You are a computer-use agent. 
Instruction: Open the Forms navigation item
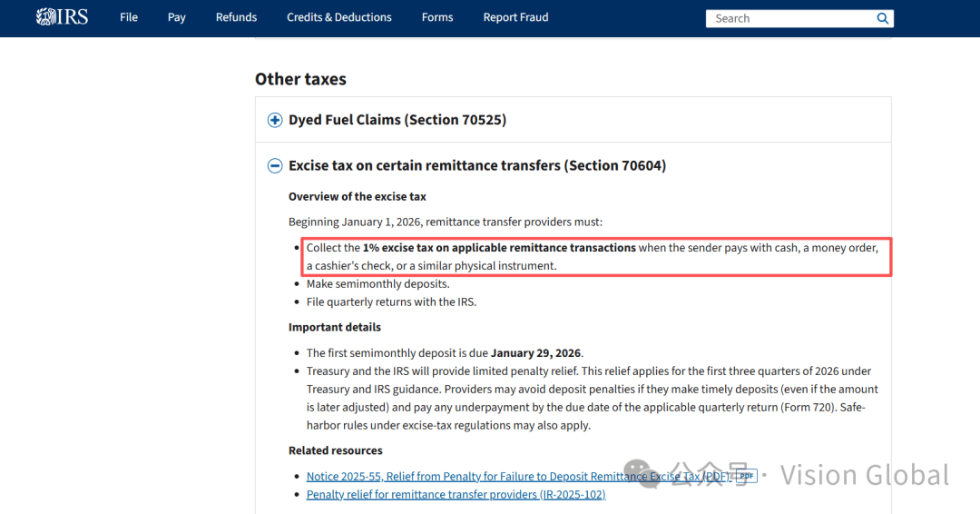click(x=437, y=17)
